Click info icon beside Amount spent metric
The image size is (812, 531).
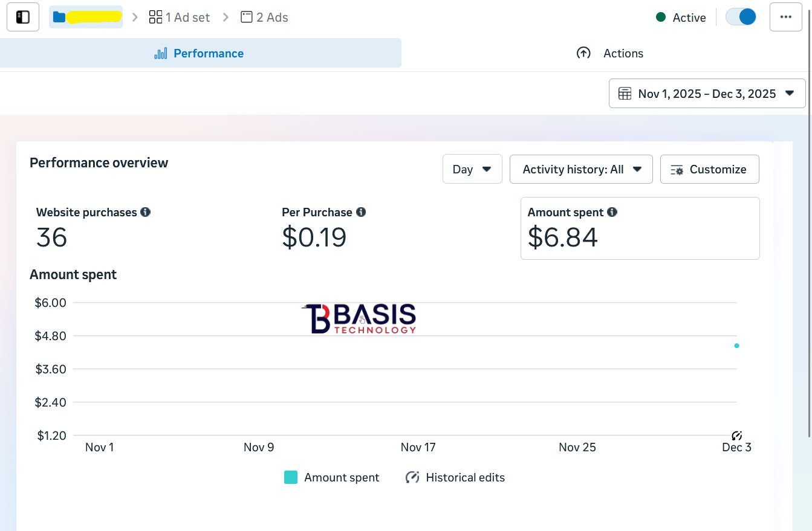pos(612,212)
